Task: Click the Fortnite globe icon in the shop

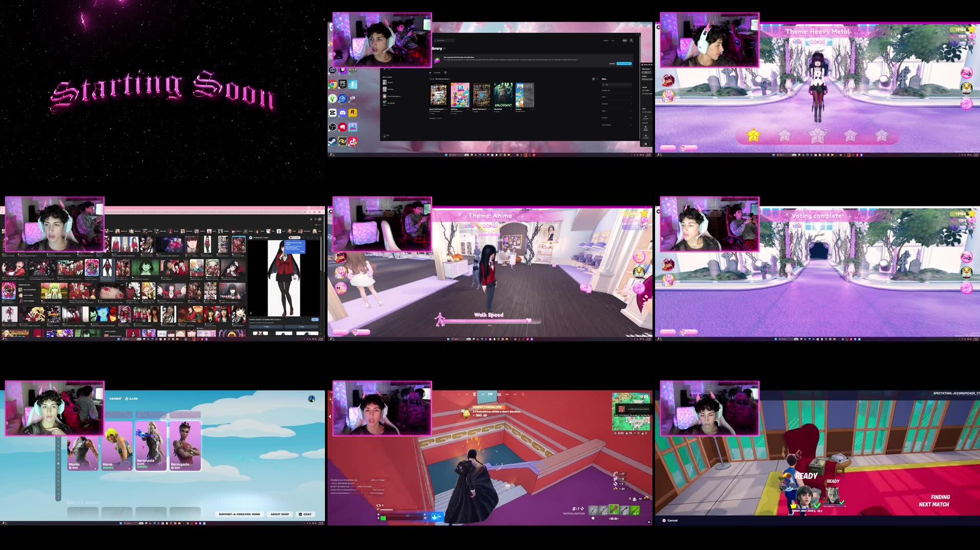Action: pyautogui.click(x=312, y=398)
